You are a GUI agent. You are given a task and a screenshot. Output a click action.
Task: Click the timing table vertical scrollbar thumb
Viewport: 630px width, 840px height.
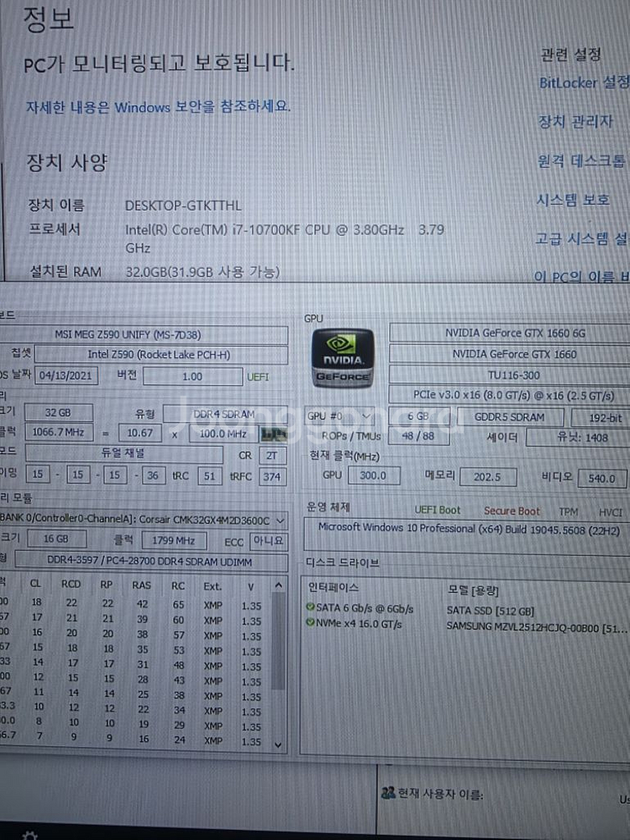pyautogui.click(x=278, y=640)
